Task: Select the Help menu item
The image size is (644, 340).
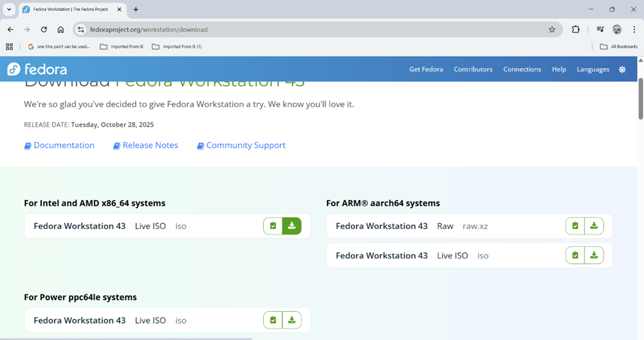Action: click(559, 69)
